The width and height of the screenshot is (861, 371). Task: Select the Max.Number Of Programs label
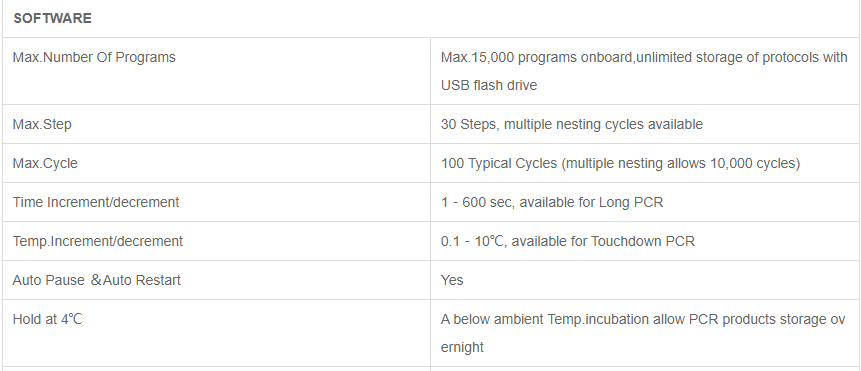pyautogui.click(x=94, y=57)
